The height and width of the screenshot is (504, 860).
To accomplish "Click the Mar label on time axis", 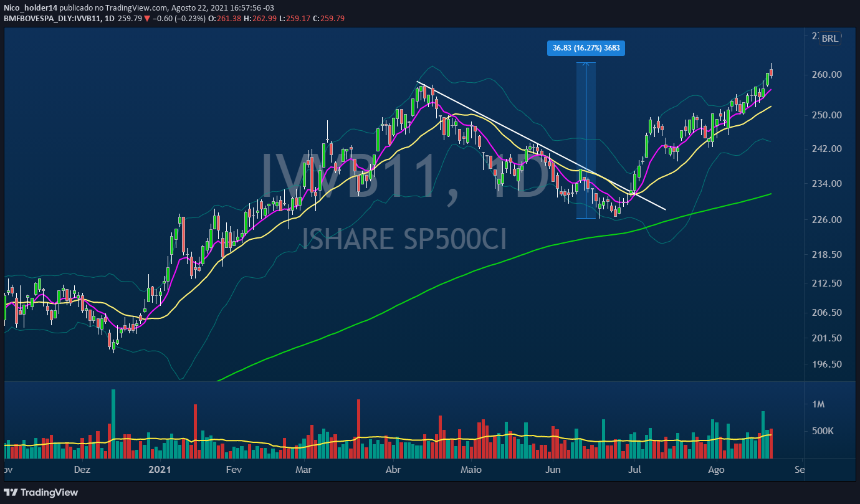I will pyautogui.click(x=303, y=470).
